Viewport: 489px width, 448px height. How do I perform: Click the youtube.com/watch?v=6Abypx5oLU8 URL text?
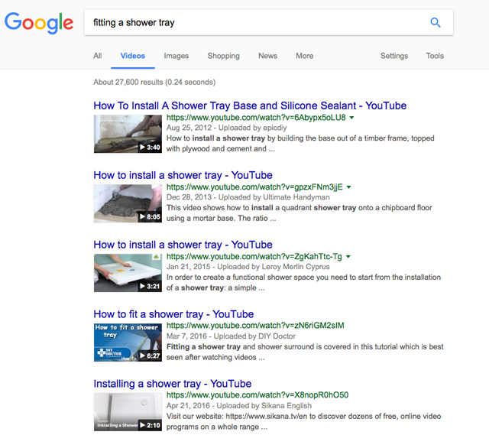[256, 118]
